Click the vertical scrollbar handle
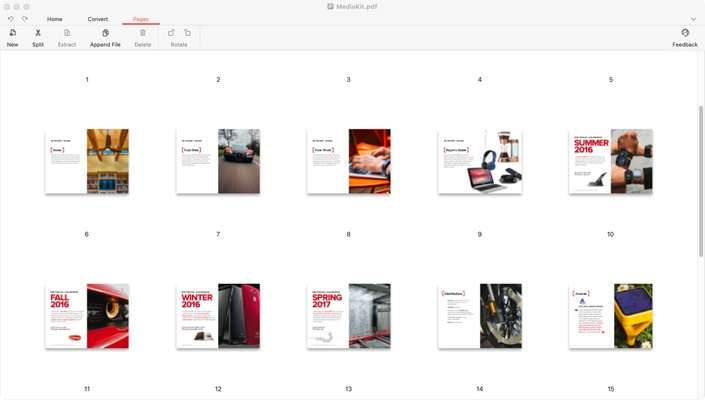The width and height of the screenshot is (705, 400). (701, 181)
